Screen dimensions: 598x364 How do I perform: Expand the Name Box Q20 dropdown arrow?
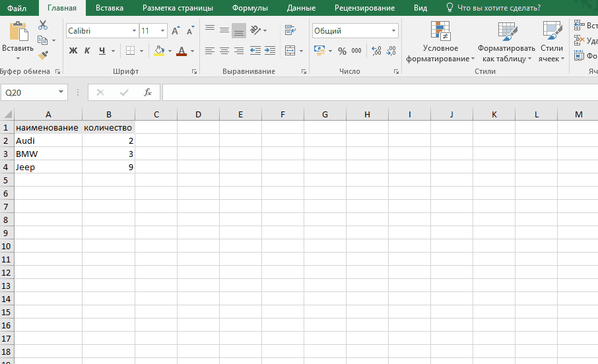(61, 92)
